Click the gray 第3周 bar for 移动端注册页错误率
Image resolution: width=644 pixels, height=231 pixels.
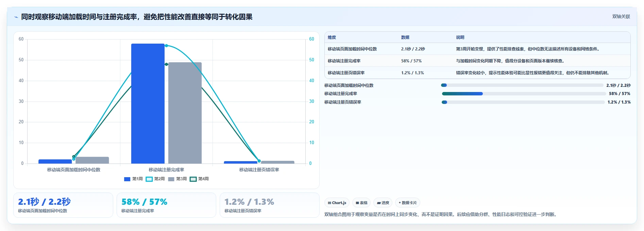coord(277,162)
